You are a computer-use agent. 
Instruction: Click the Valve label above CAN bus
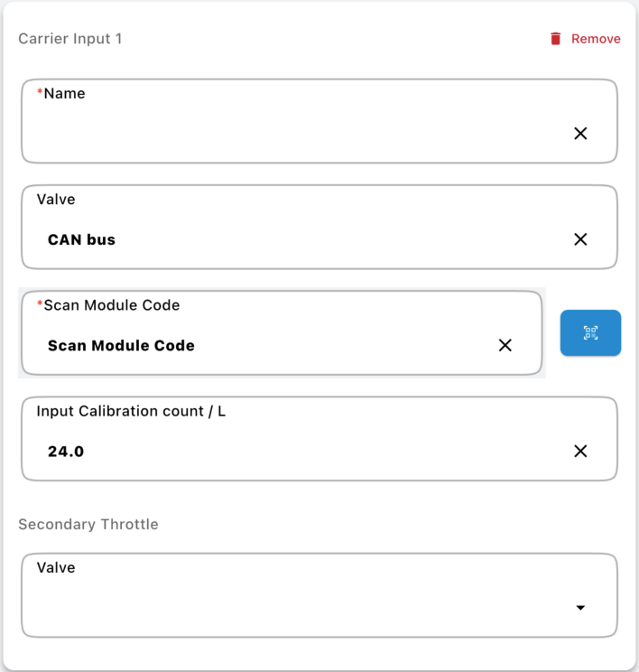pyautogui.click(x=56, y=199)
